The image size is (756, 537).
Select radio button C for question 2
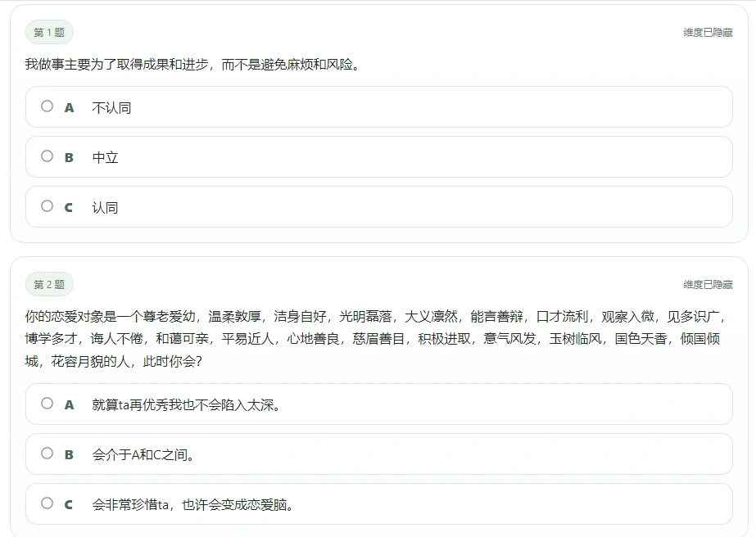coord(47,504)
